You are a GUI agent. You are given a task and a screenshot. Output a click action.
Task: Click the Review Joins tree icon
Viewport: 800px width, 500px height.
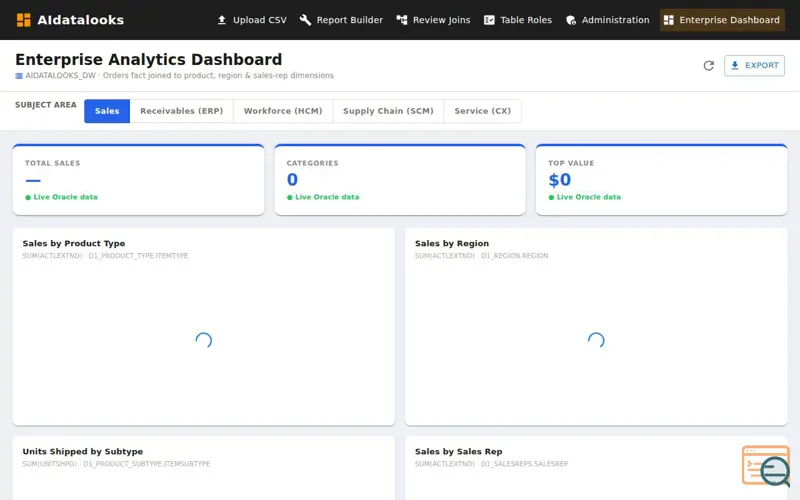(x=402, y=20)
